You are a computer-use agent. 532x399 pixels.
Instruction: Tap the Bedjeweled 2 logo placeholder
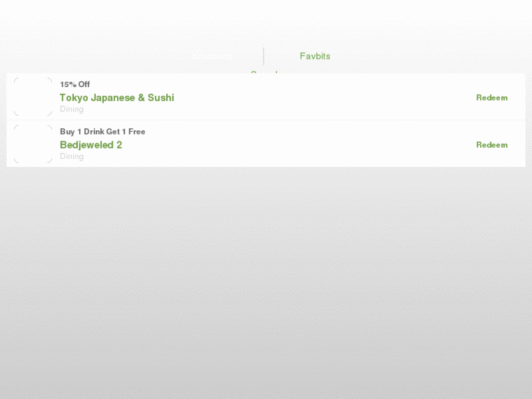pyautogui.click(x=33, y=144)
